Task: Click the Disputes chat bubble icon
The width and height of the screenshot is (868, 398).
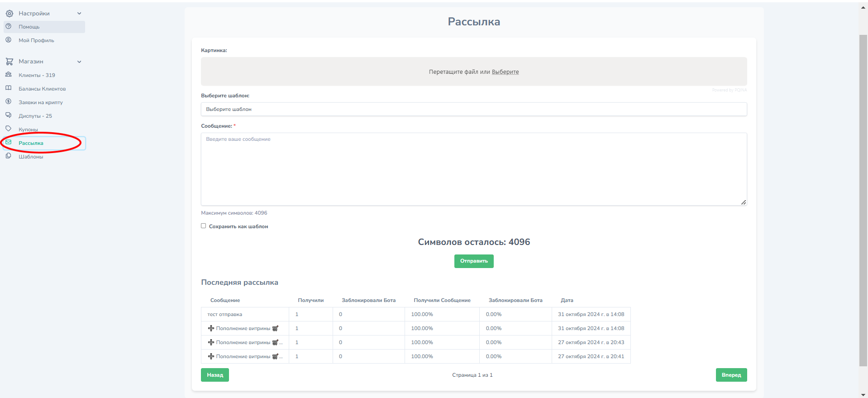Action: [x=9, y=115]
